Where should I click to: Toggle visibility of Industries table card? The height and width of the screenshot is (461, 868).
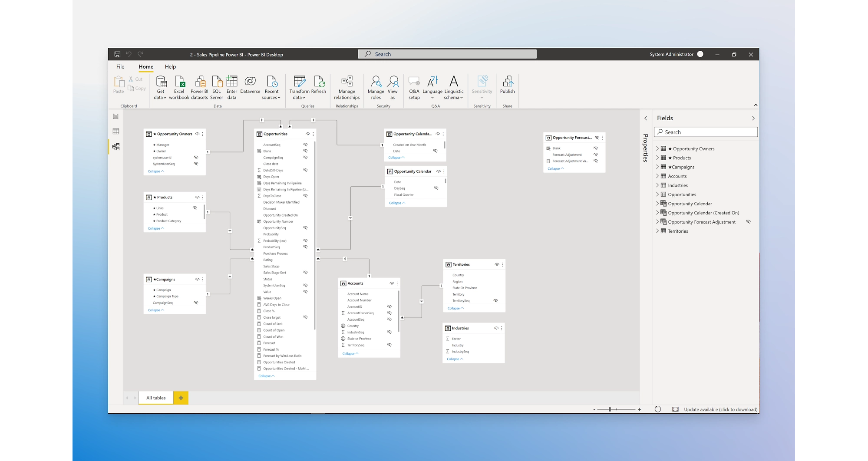496,328
